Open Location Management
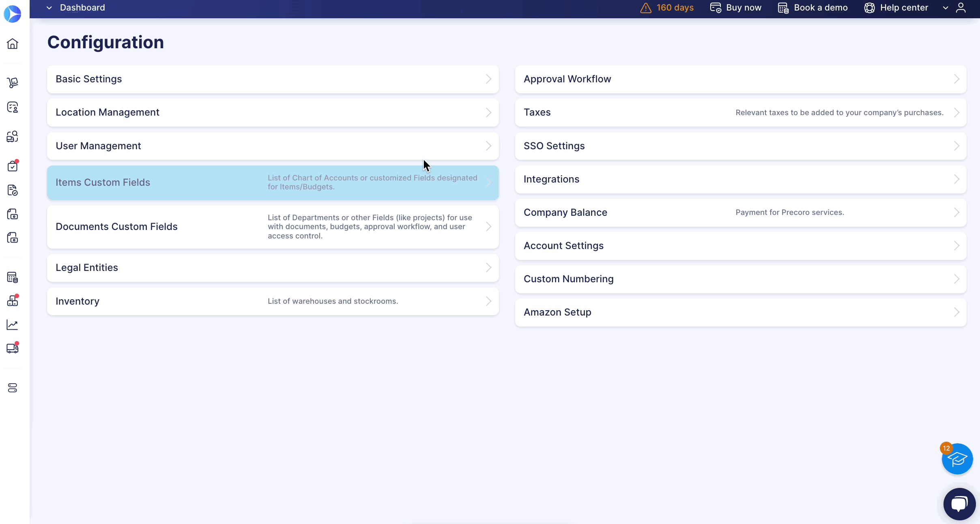 tap(273, 112)
